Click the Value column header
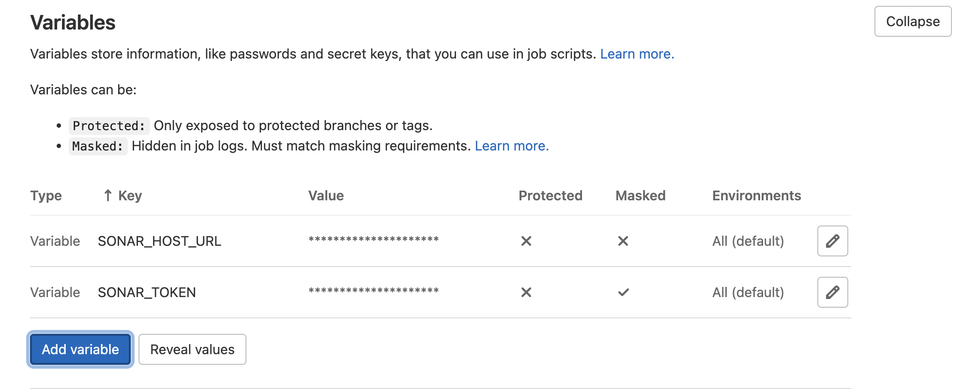980x389 pixels. click(x=326, y=195)
